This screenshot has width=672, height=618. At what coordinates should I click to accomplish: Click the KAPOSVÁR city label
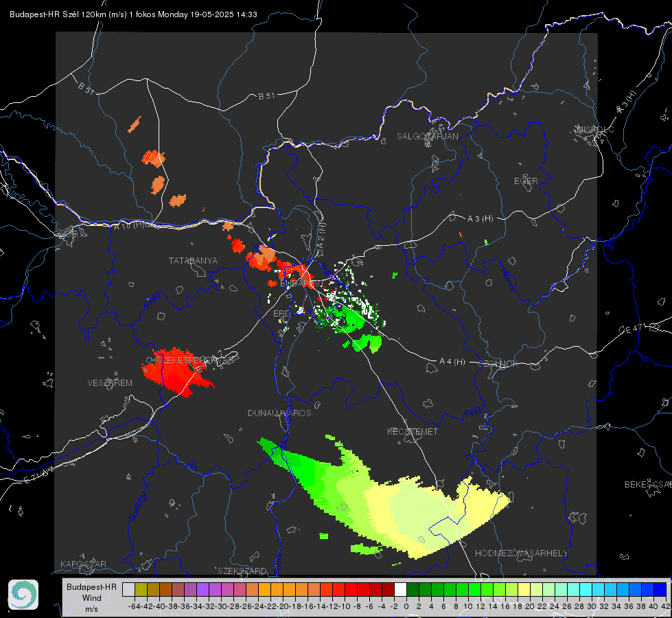click(83, 564)
